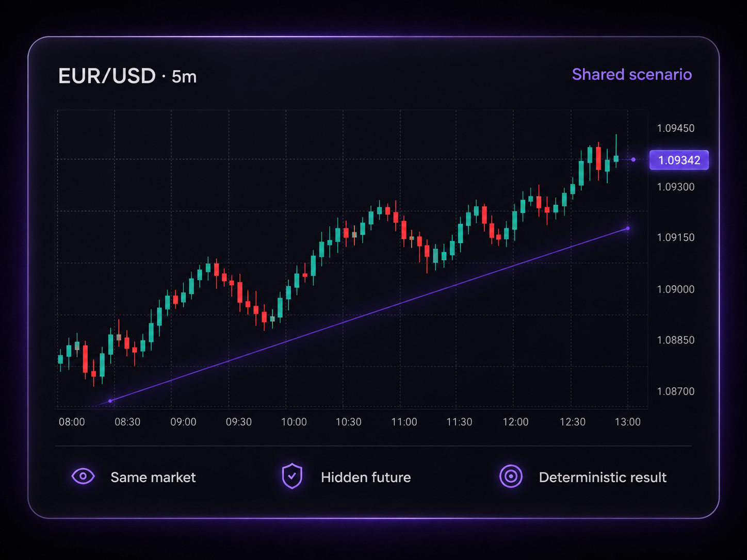Click the purple ascending trendline

pyautogui.click(x=369, y=315)
